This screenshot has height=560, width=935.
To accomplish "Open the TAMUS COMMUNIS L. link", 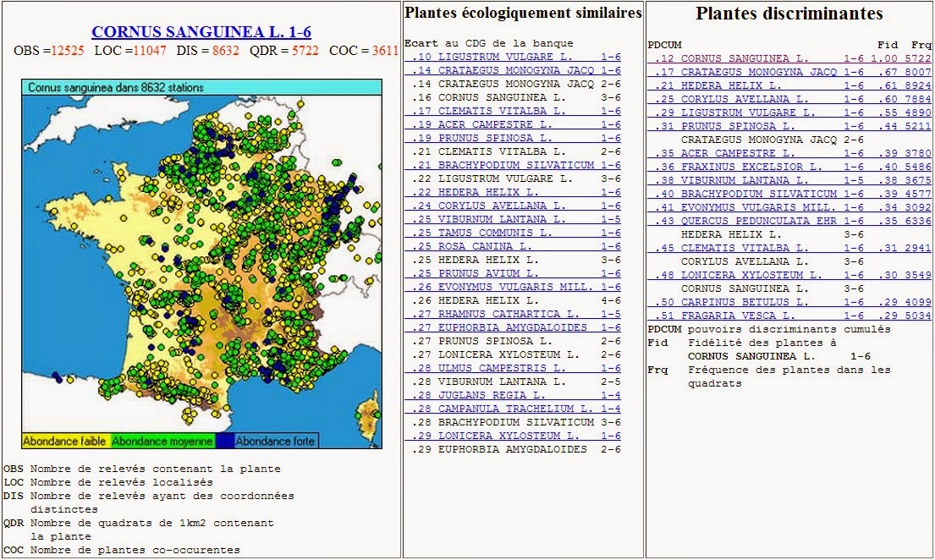I will (x=512, y=233).
